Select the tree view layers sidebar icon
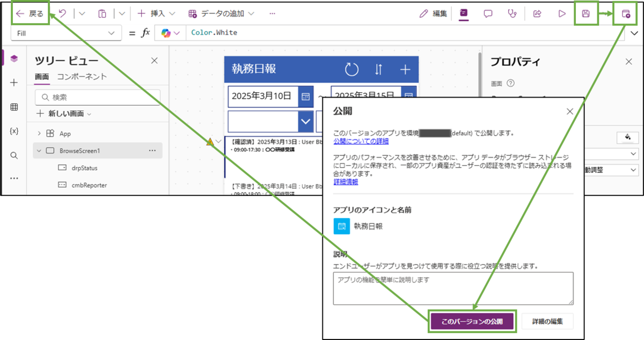 point(14,58)
